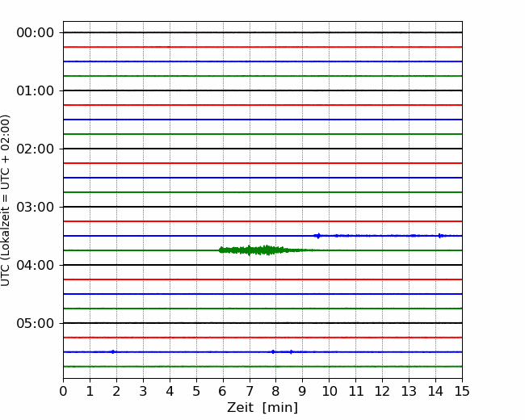525x420 pixels.
Task: Click the x-axis tick label 0
Action: coord(63,391)
